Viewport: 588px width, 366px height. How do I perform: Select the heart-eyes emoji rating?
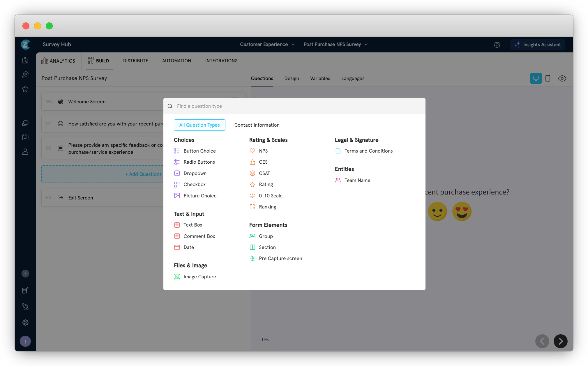pyautogui.click(x=462, y=211)
